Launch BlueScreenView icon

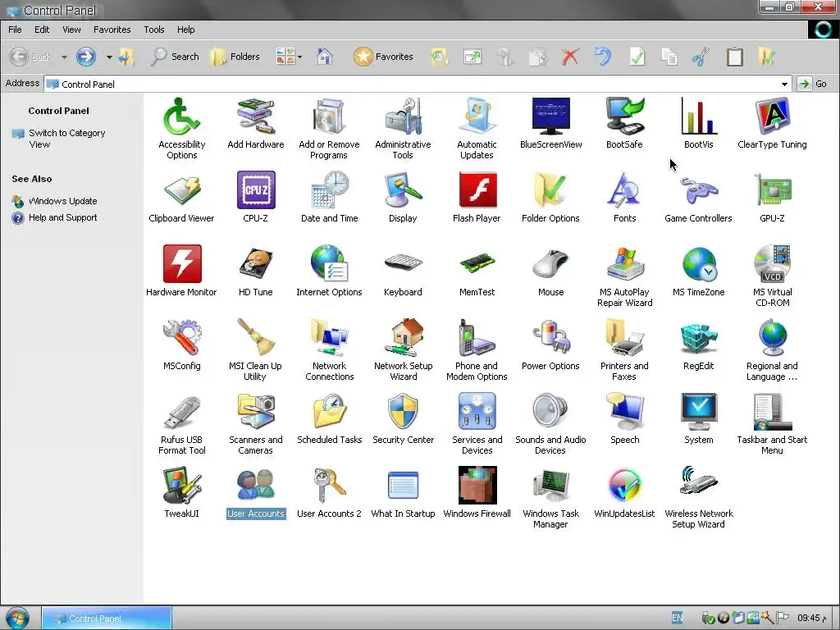pos(550,116)
